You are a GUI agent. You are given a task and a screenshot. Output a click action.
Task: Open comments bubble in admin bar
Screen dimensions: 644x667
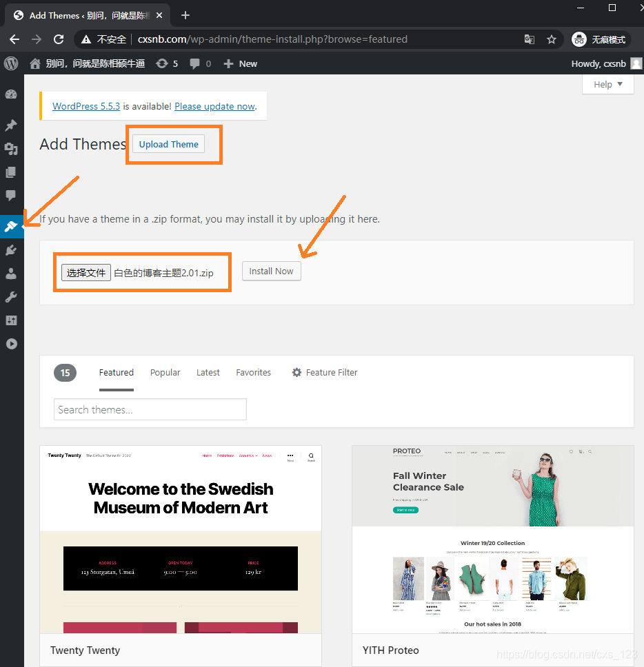pyautogui.click(x=200, y=64)
